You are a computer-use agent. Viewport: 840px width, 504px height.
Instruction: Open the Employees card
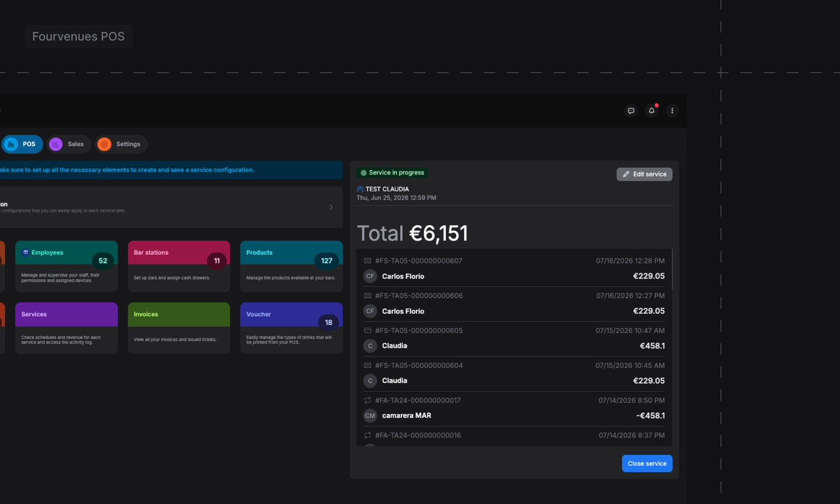click(67, 266)
